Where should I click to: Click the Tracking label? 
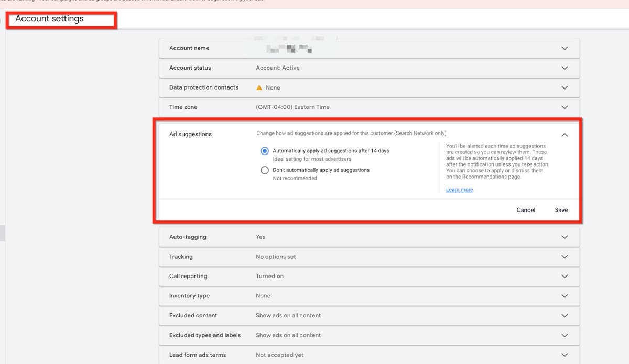(181, 257)
